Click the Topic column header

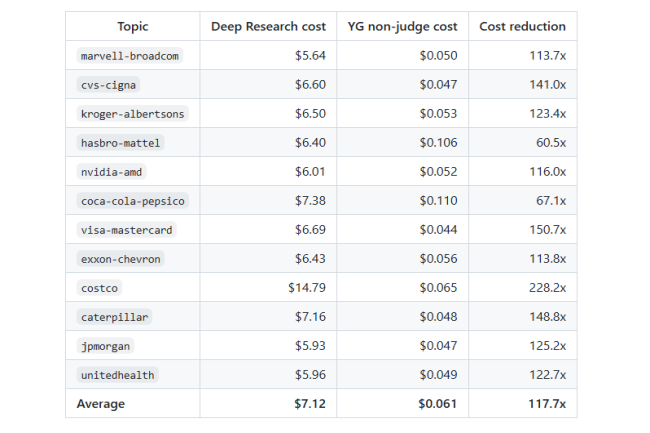(x=133, y=27)
